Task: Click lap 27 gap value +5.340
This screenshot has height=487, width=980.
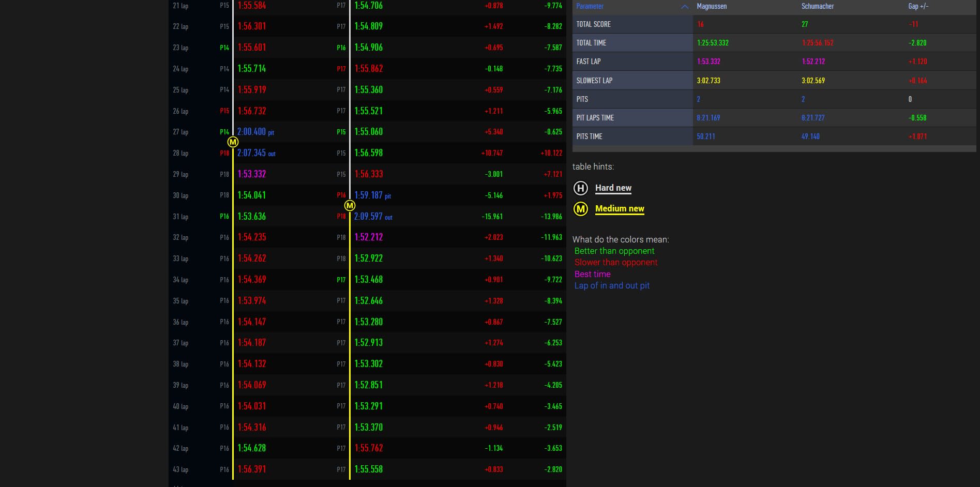Action: coord(493,132)
